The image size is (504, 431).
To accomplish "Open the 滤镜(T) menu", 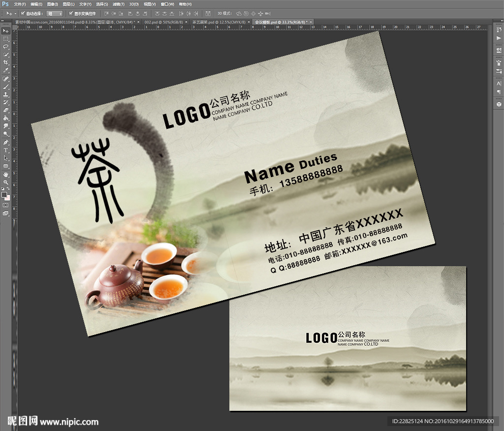I will (118, 4).
